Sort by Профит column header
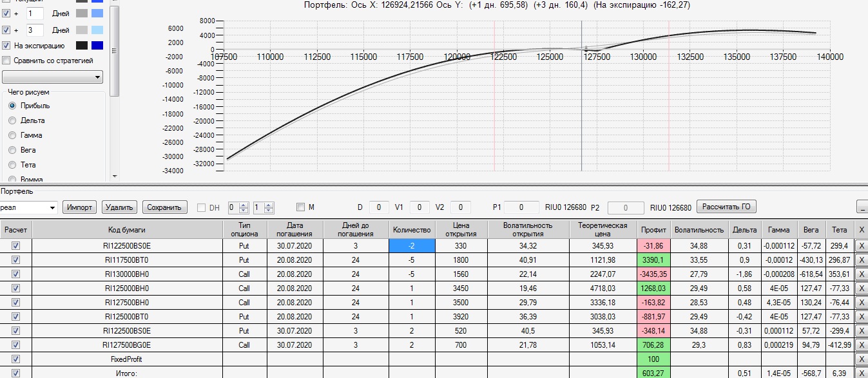The height and width of the screenshot is (378, 868). tap(654, 229)
